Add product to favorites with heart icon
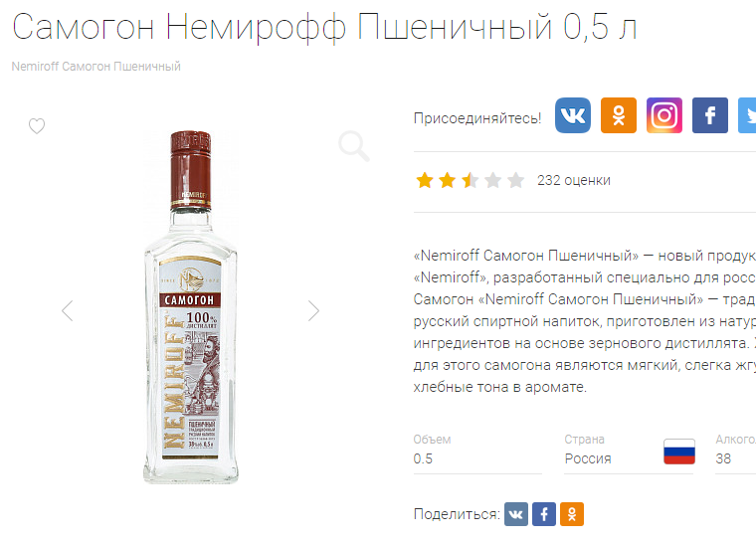The width and height of the screenshot is (756, 544). click(37, 125)
